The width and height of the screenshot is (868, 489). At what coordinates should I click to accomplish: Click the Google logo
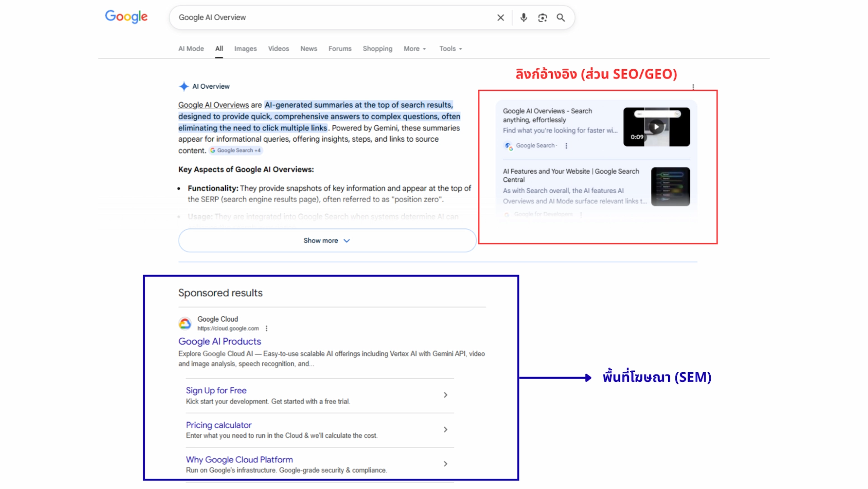pos(126,17)
